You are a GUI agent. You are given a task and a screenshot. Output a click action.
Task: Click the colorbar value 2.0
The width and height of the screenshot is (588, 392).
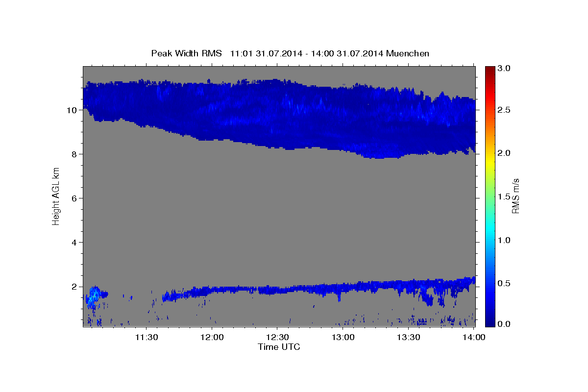(x=504, y=153)
